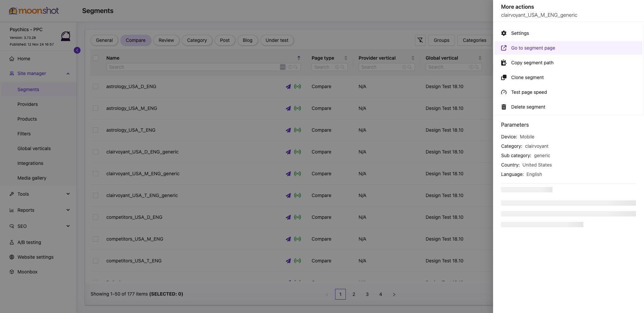
Task: Go to page 2 of results
Action: pos(354,294)
